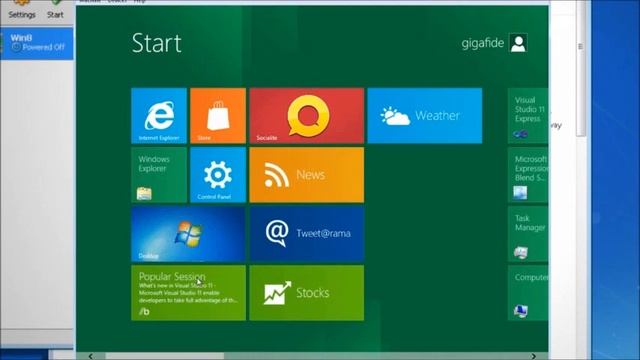Click the horizontal scrollbar left arrow
Viewport: 640px width, 360px height.
tap(91, 356)
